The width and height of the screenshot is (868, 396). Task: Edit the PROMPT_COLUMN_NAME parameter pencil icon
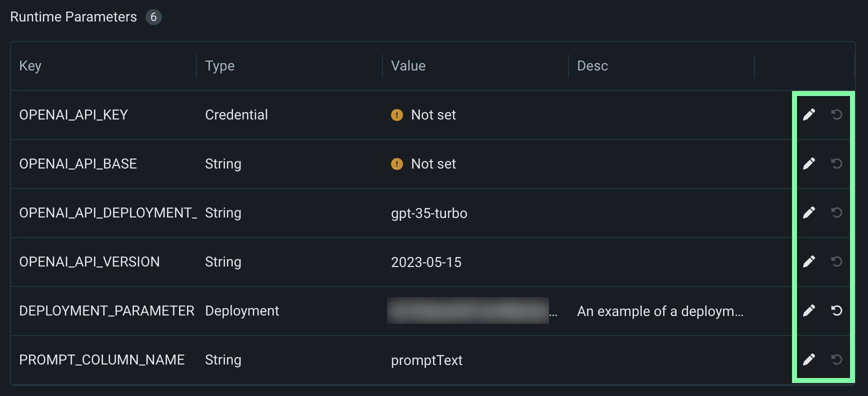coord(809,360)
